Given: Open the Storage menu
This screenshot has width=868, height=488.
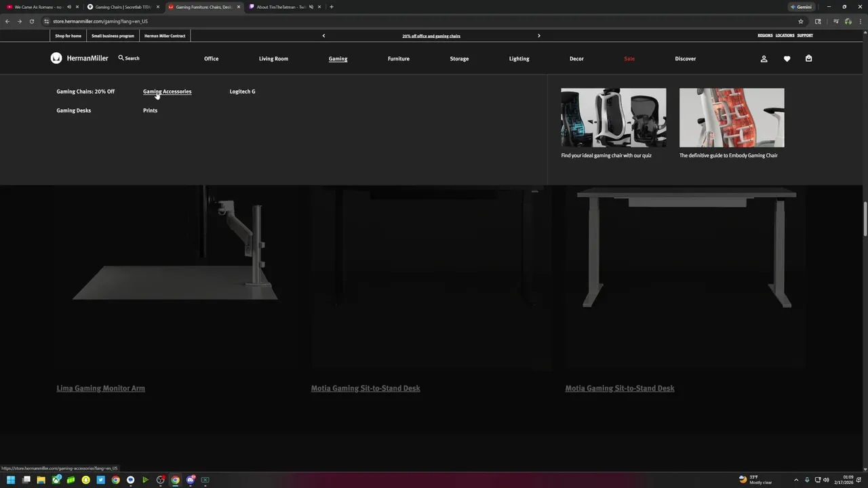Looking at the screenshot, I should click(459, 59).
